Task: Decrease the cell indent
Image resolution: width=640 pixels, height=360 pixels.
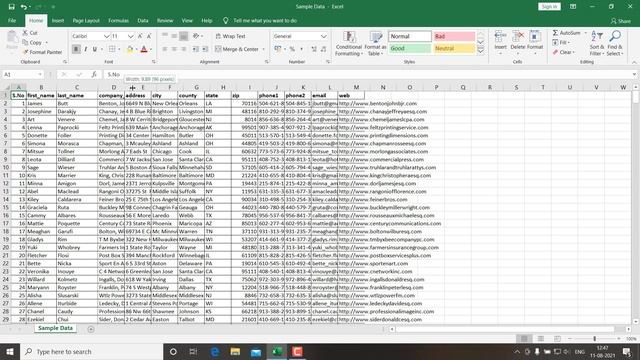Action: [196, 49]
